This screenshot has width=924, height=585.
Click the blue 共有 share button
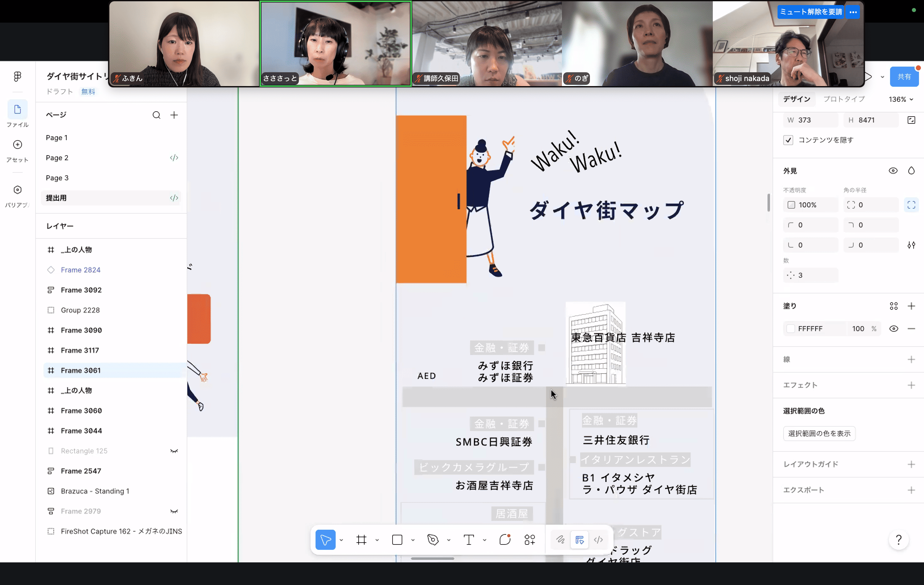tap(904, 77)
